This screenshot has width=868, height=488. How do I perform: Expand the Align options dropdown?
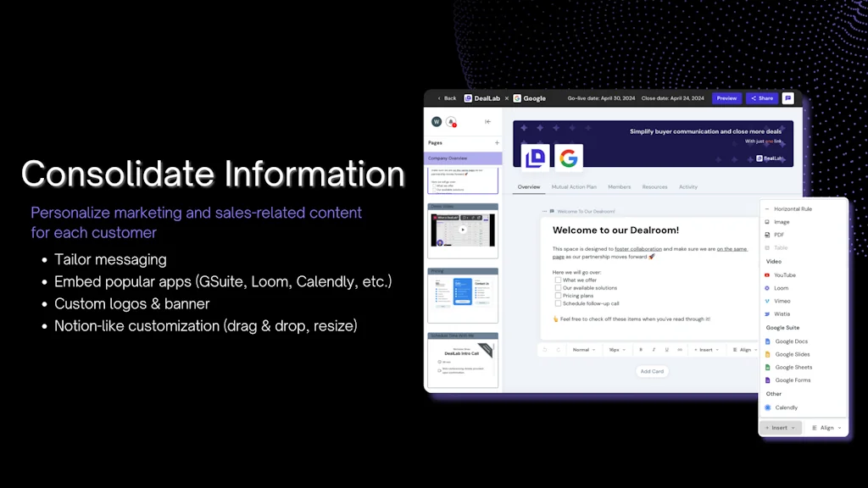[746, 350]
